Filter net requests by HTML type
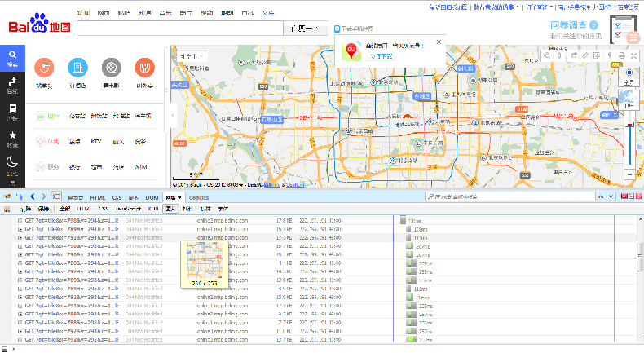The width and height of the screenshot is (644, 353). pos(84,209)
